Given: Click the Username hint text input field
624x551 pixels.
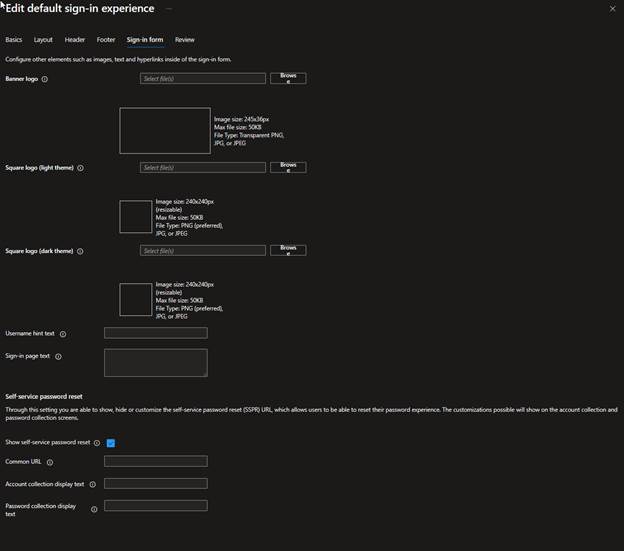Looking at the screenshot, I should coord(155,333).
